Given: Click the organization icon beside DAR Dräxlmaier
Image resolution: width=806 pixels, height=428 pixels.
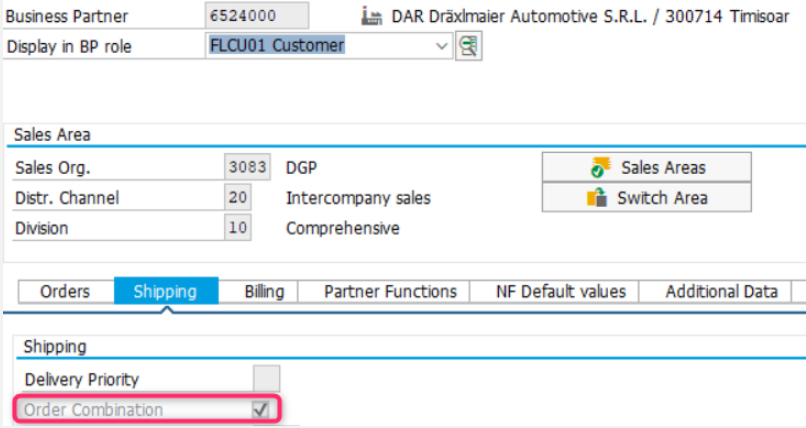Looking at the screenshot, I should pyautogui.click(x=369, y=16).
